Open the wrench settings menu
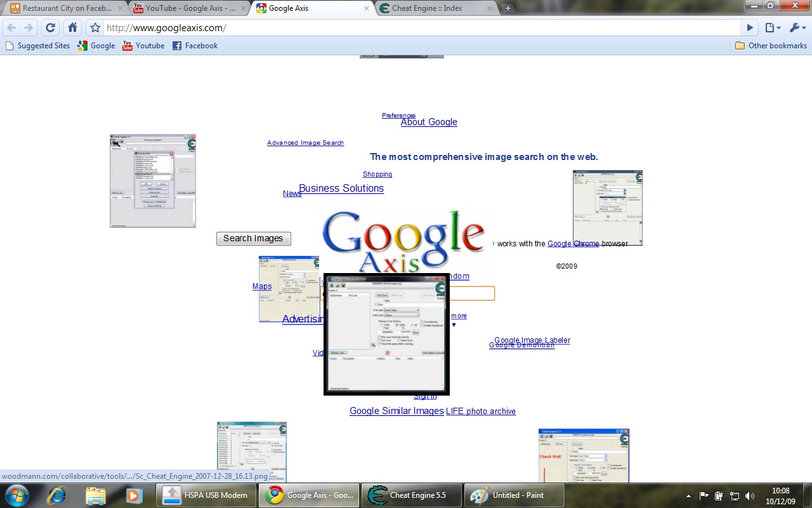Screen dimensions: 812x508 (797, 28)
